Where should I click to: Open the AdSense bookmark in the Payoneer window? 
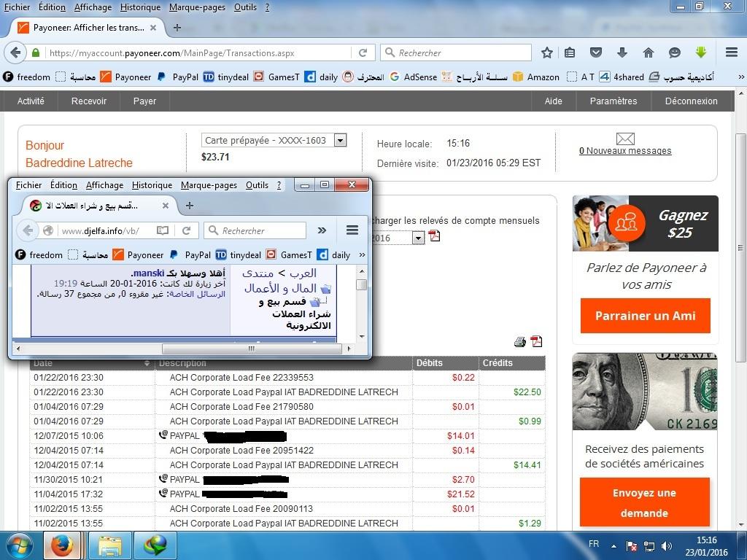[x=414, y=77]
